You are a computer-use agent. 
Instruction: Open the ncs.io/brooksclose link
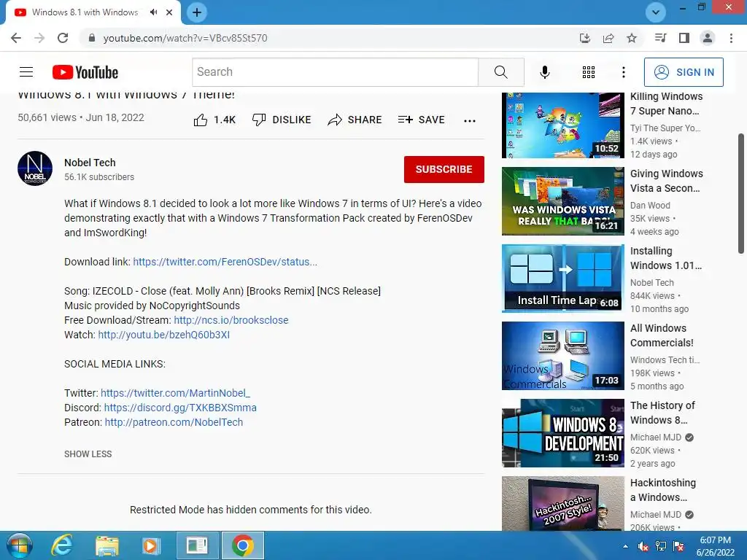pos(231,320)
